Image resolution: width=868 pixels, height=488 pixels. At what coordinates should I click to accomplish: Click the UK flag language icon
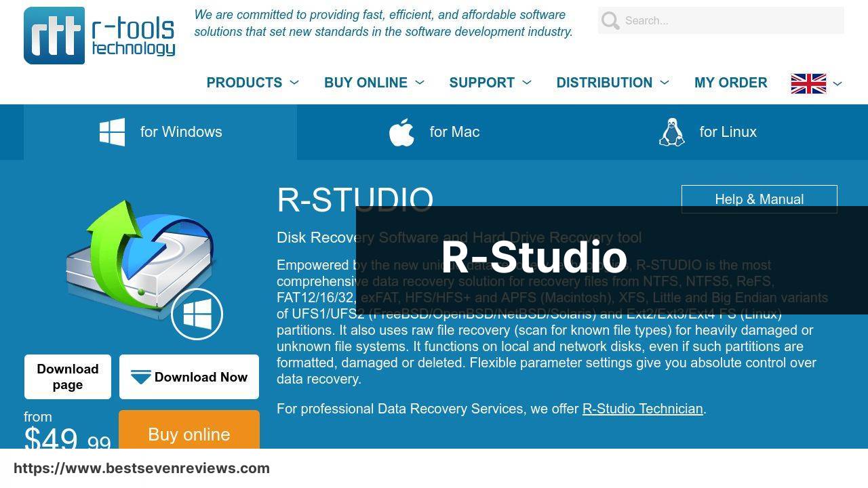point(808,83)
